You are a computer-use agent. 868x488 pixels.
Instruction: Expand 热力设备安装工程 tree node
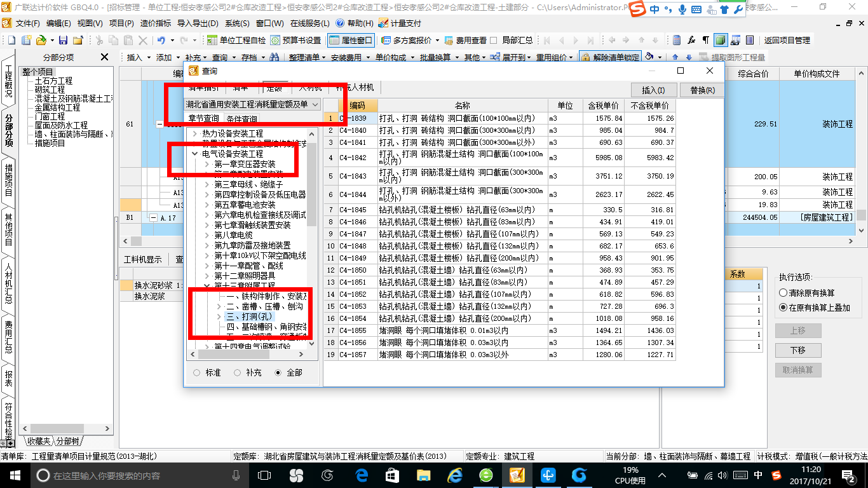click(195, 133)
